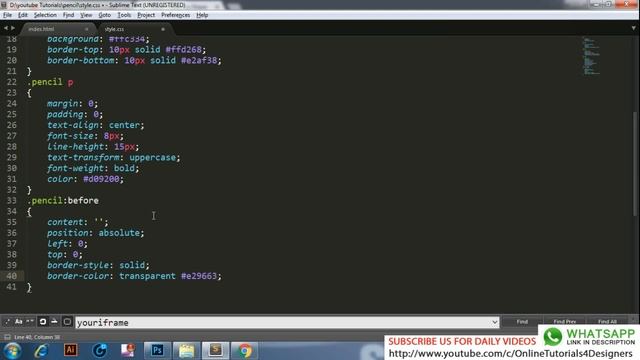Click the position: absolute line
The width and height of the screenshot is (640, 360).
[96, 233]
